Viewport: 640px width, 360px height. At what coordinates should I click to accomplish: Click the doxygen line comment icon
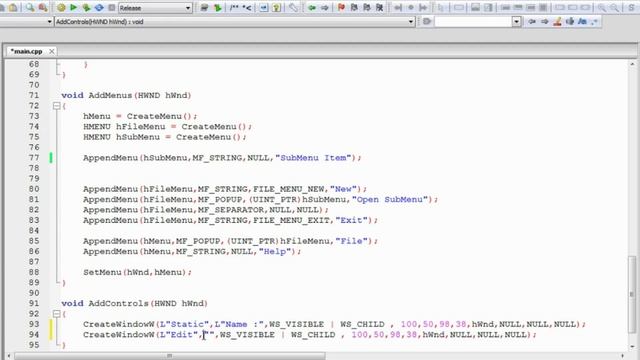(x=247, y=7)
